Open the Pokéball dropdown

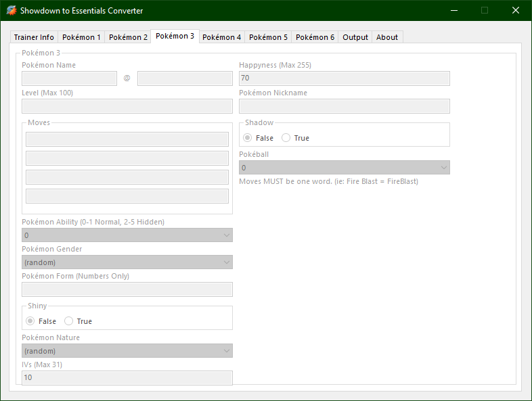[x=344, y=168]
